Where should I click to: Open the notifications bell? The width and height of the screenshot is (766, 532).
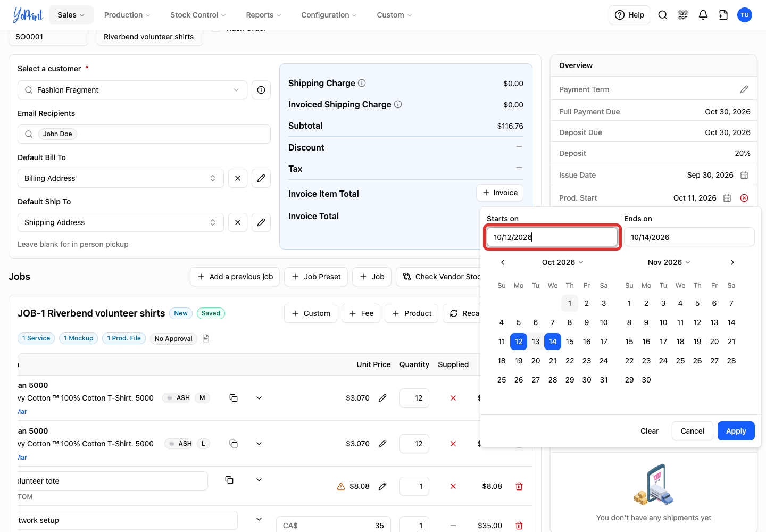click(x=703, y=15)
